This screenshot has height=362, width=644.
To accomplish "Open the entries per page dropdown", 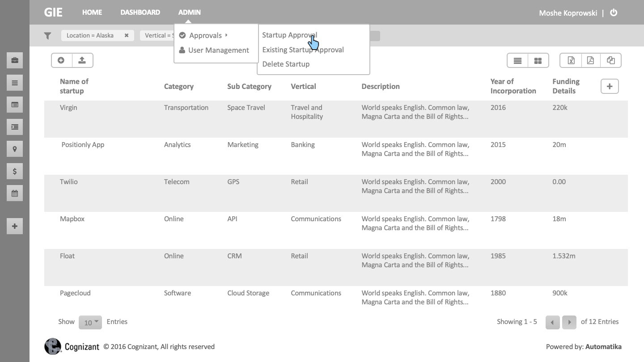I will coord(90,322).
